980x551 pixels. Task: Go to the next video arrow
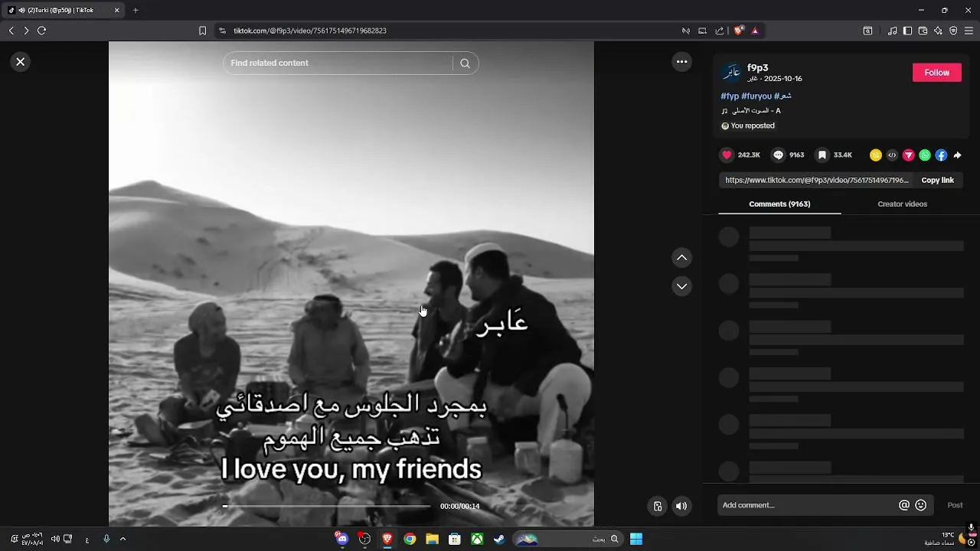click(681, 286)
